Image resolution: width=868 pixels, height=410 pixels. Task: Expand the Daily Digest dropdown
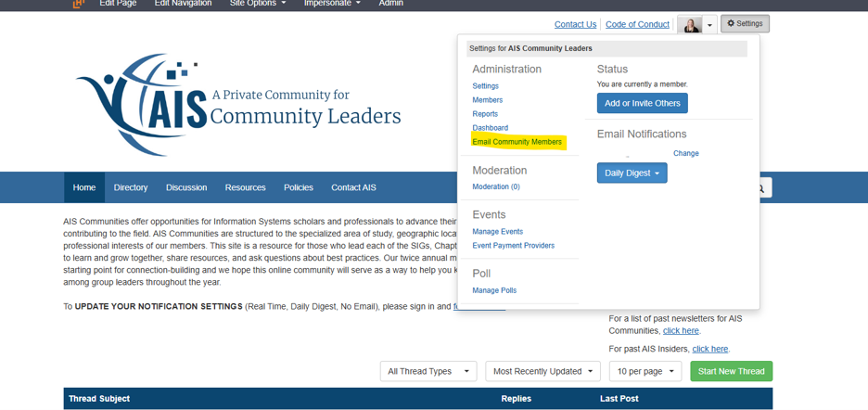[x=632, y=173]
